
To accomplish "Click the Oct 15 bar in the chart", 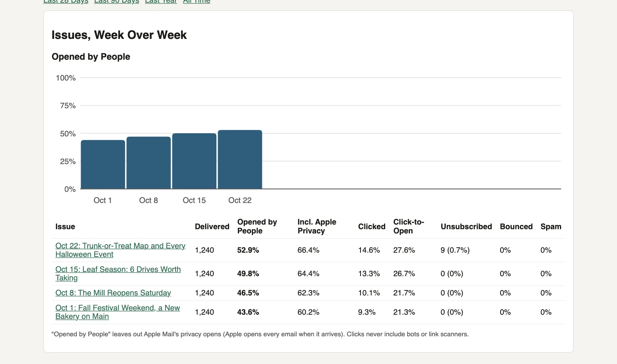I will (x=194, y=161).
